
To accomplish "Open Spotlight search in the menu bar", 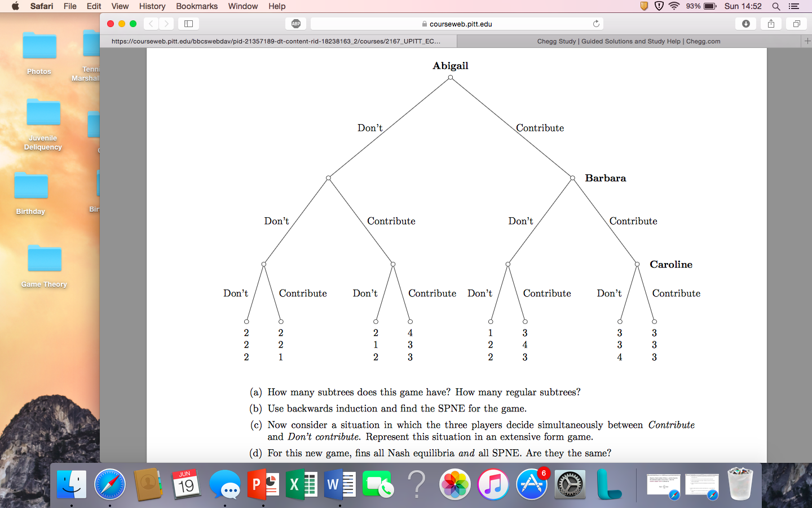I will 776,6.
